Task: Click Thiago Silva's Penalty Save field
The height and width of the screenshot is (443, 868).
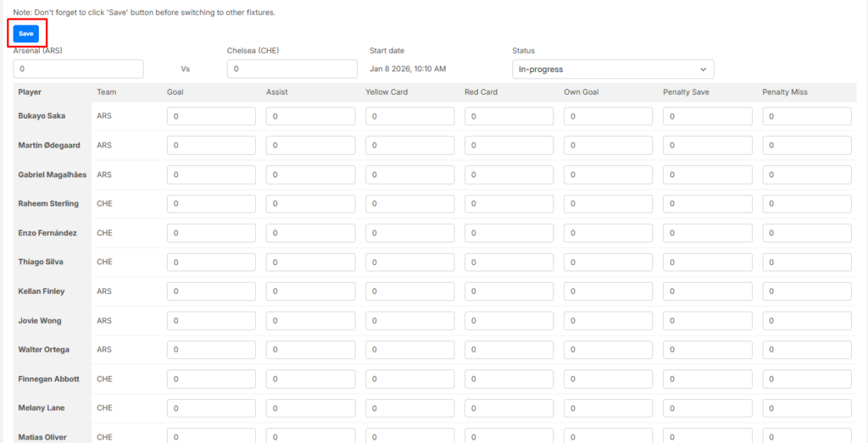Action: 707,263
